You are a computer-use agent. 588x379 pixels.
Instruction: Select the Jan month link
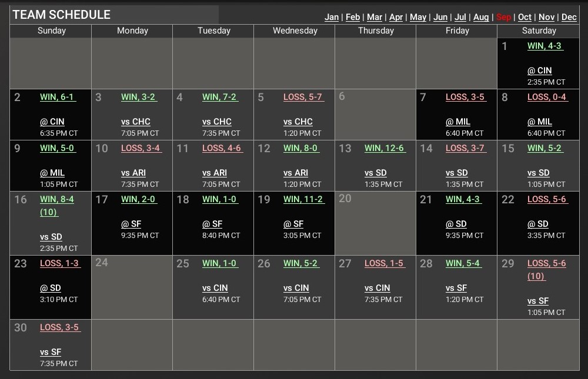(332, 17)
